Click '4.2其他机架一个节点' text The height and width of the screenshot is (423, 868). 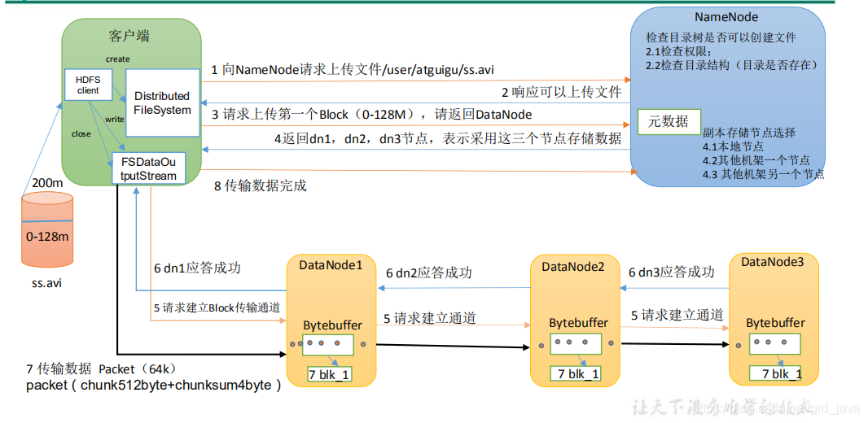756,160
